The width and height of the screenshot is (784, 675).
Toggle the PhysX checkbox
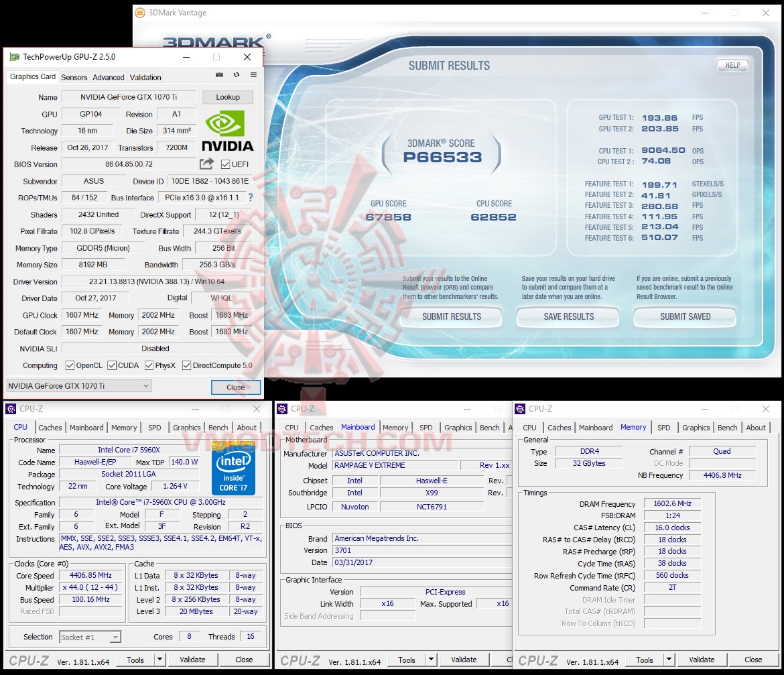[149, 365]
